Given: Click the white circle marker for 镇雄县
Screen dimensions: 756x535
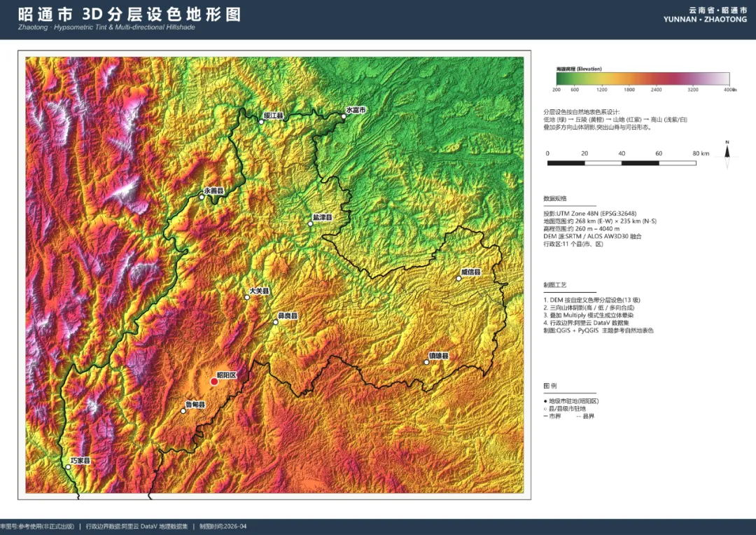Looking at the screenshot, I should pos(426,362).
